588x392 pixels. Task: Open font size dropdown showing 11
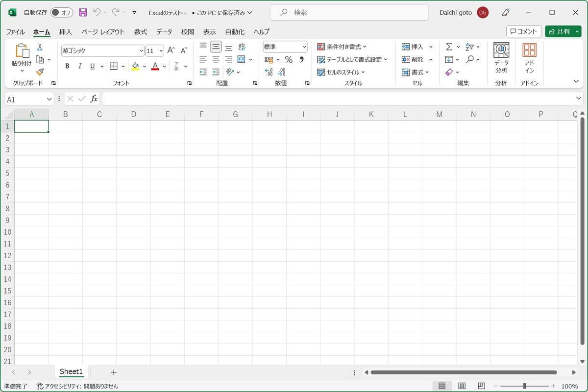[161, 51]
